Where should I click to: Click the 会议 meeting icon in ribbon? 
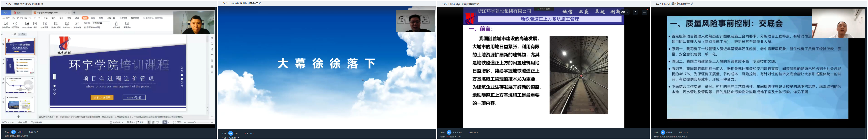tap(35, 24)
